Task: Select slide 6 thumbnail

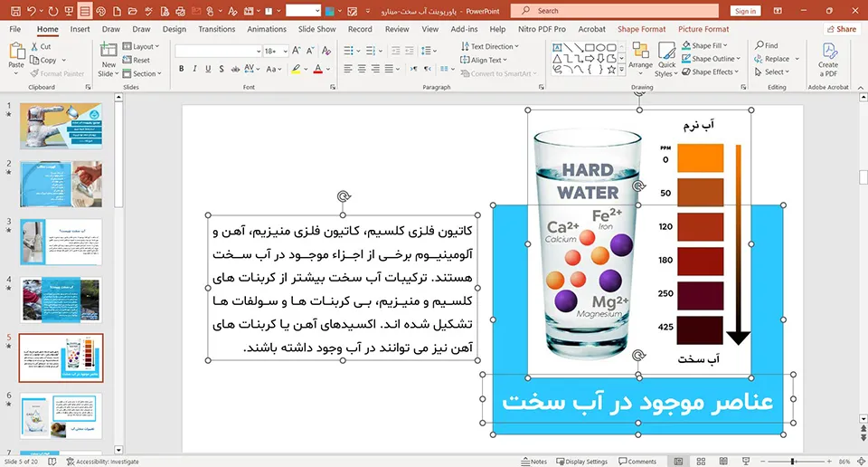Action: 61,415
